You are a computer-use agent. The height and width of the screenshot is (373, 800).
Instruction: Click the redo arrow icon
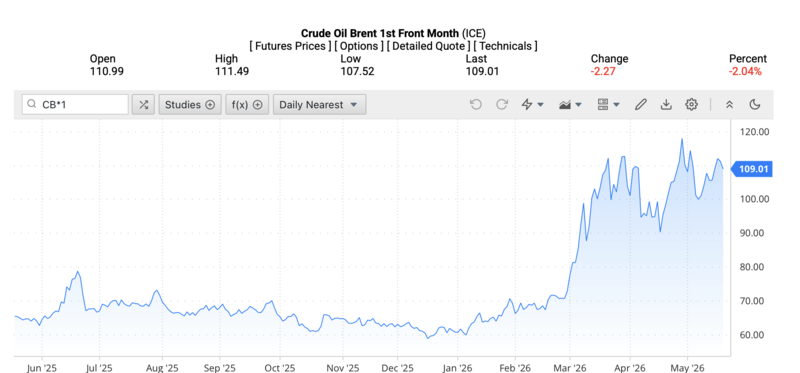(x=502, y=105)
